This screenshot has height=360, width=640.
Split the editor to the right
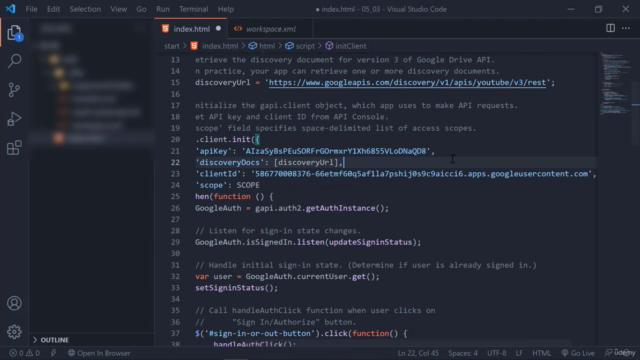tap(610, 28)
